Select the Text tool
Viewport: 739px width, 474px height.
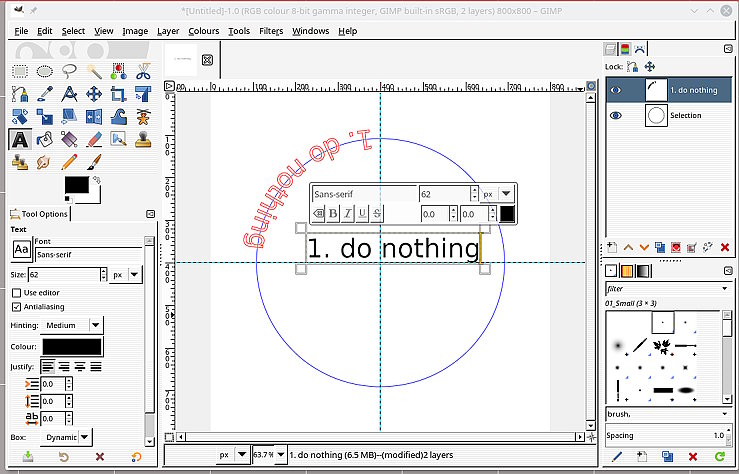tap(20, 139)
